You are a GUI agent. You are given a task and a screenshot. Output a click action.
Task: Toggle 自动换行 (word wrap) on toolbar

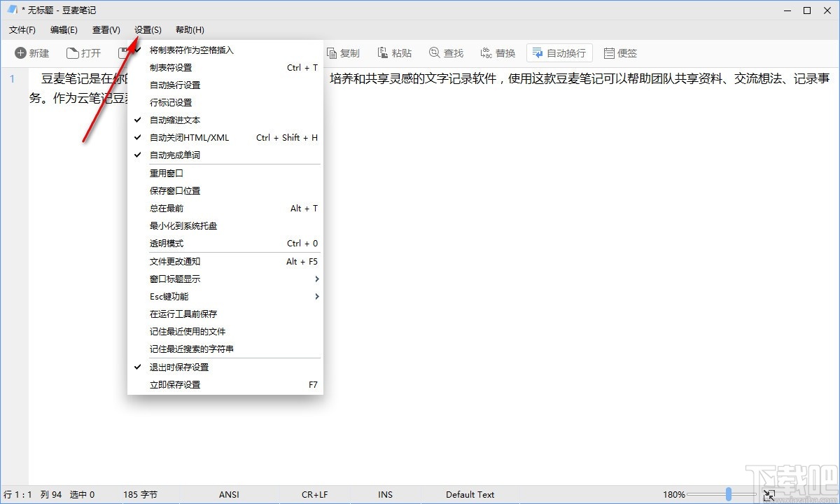tap(559, 52)
